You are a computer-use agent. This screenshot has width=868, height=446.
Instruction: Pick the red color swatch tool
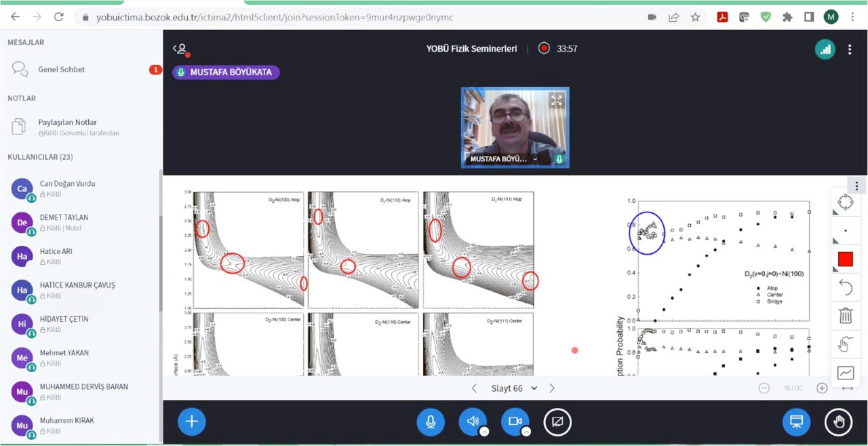click(845, 259)
